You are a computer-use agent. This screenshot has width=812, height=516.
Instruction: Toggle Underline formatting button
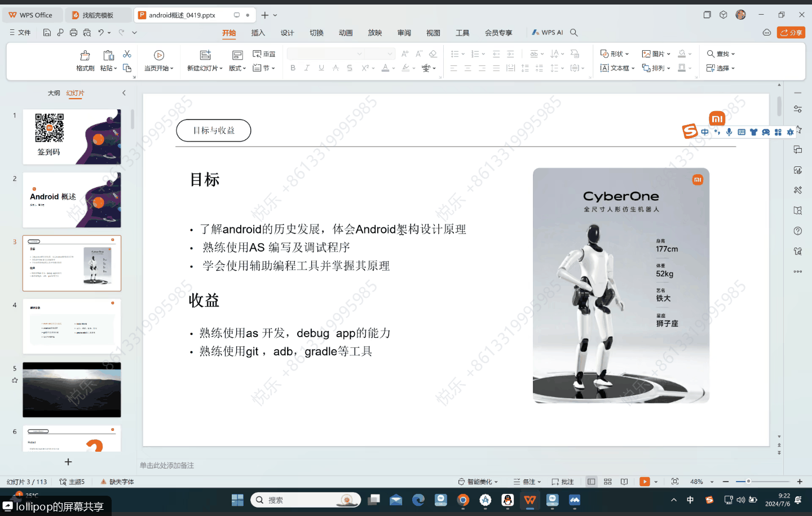pyautogui.click(x=321, y=68)
